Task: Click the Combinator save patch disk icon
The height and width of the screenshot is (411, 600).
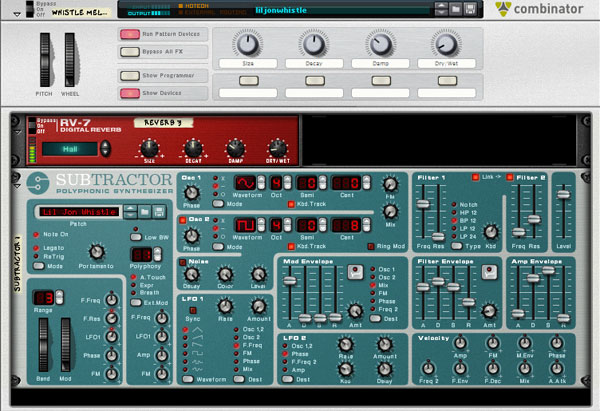Action: tap(470, 8)
